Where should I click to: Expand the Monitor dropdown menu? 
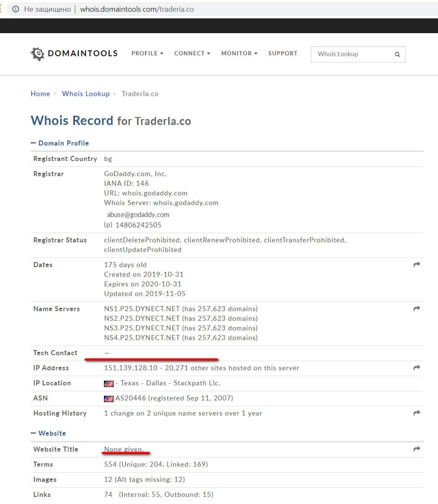point(239,53)
